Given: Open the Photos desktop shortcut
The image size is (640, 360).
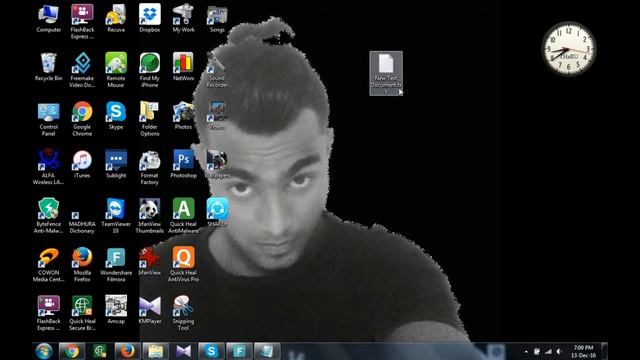Looking at the screenshot, I should coord(183,116).
